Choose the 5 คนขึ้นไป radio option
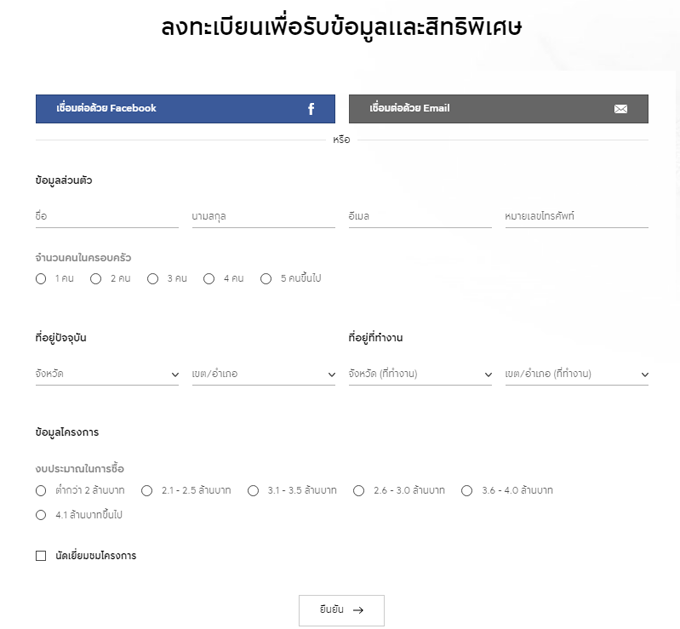680x629 pixels. 266,279
